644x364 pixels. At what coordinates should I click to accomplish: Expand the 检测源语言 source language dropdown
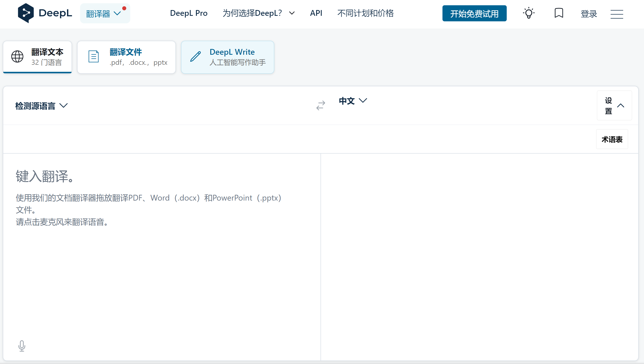point(41,106)
